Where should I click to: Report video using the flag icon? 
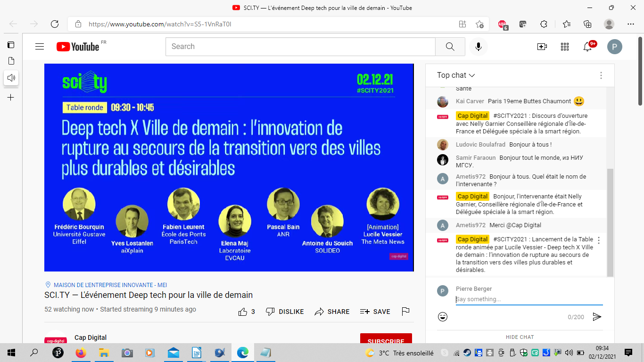pos(405,312)
